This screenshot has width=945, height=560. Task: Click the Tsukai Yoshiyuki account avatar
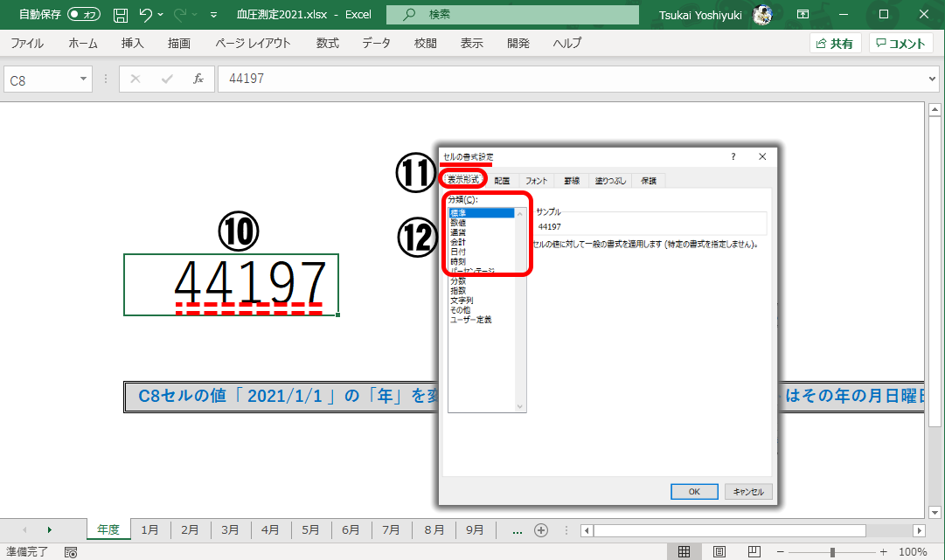point(762,15)
